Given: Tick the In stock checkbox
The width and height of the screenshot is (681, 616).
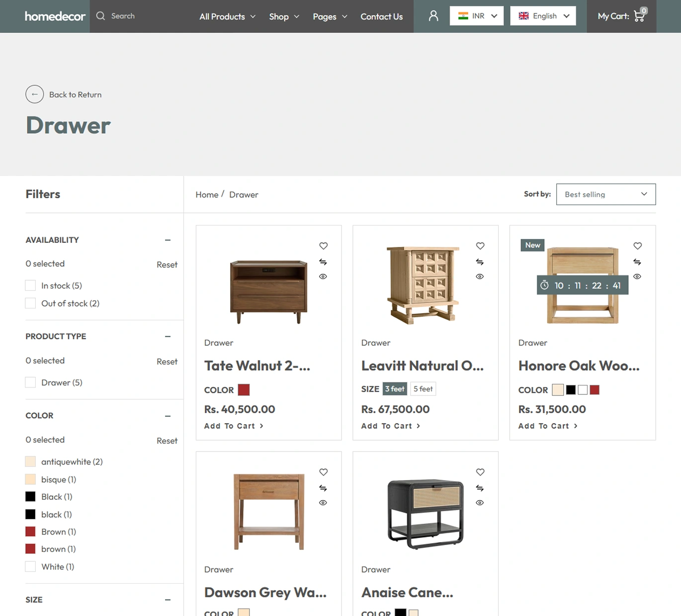Looking at the screenshot, I should pos(30,286).
